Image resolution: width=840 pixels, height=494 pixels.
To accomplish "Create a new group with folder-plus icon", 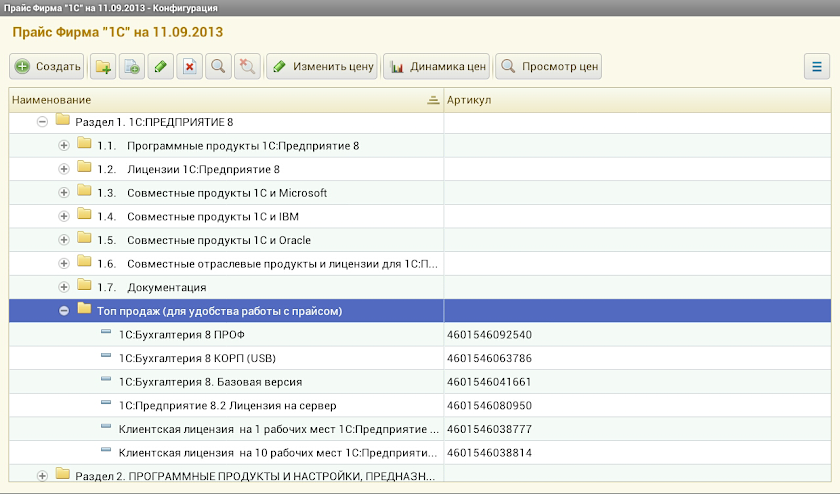I will [x=103, y=66].
